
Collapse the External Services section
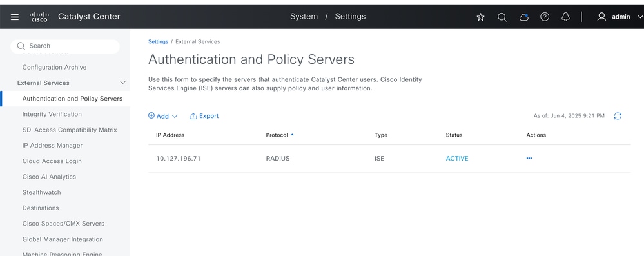122,83
